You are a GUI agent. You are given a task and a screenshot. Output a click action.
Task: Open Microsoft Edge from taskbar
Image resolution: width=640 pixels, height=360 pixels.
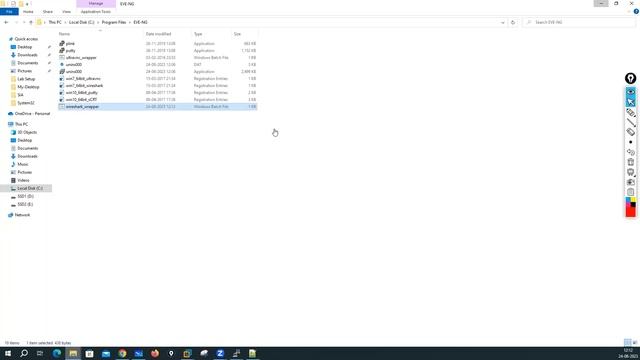(57, 353)
